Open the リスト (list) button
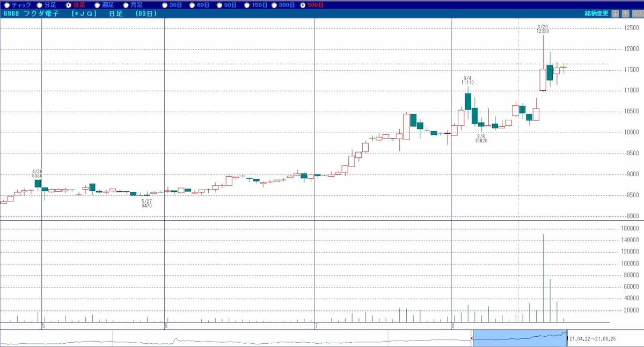This screenshot has width=644, height=347. 636,13
